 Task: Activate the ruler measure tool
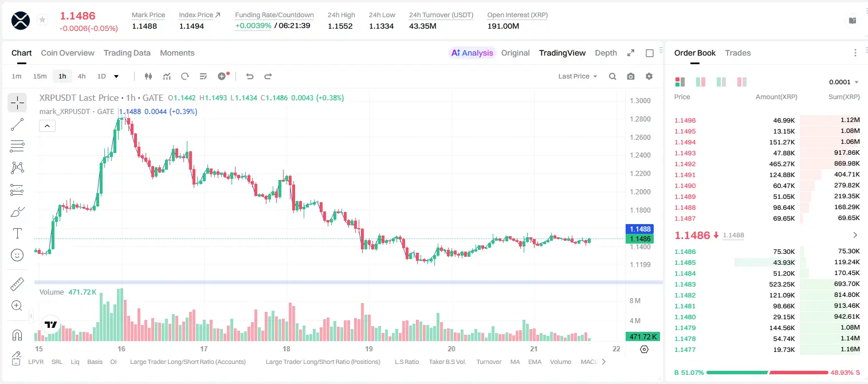[x=17, y=284]
